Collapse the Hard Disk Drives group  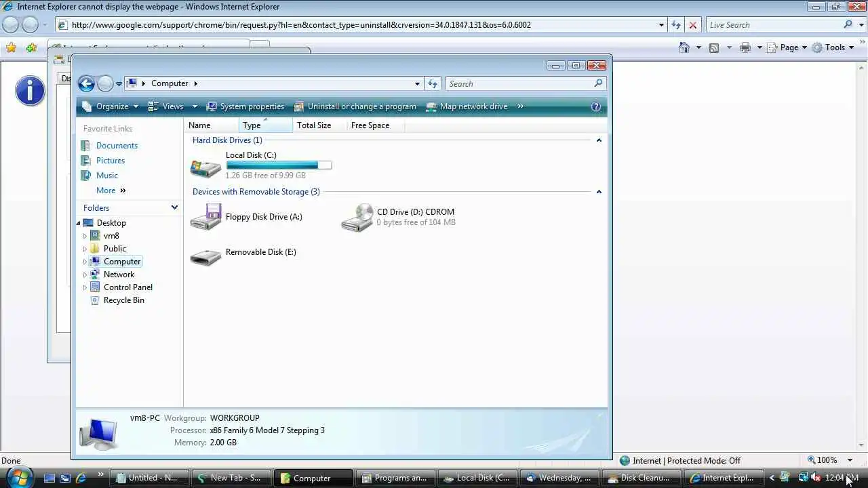click(x=599, y=140)
